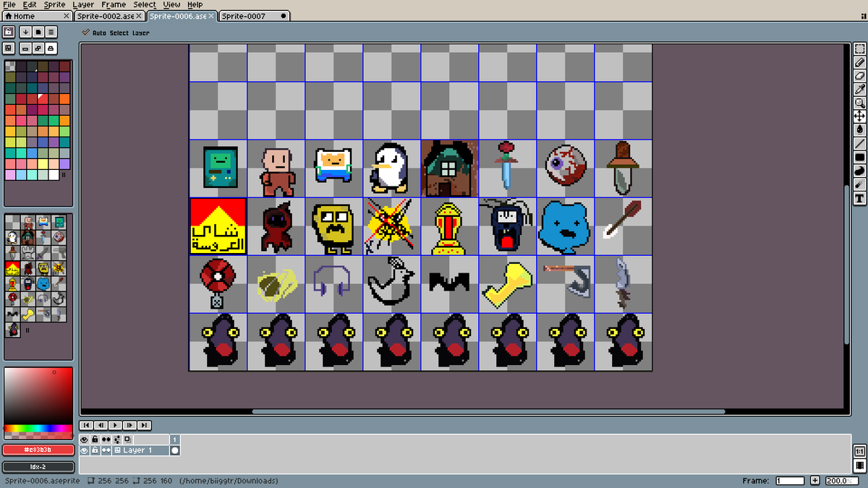868x488 pixels.
Task: Toggle lock on Layer 1
Action: pyautogui.click(x=95, y=450)
